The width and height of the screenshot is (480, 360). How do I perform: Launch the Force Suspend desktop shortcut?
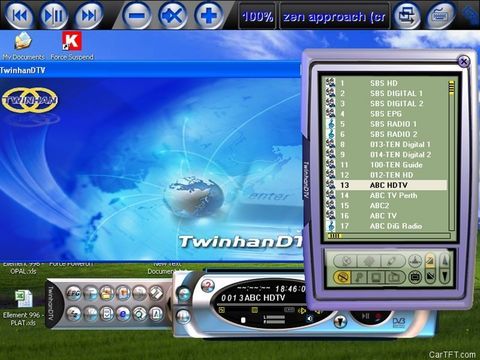[72, 46]
